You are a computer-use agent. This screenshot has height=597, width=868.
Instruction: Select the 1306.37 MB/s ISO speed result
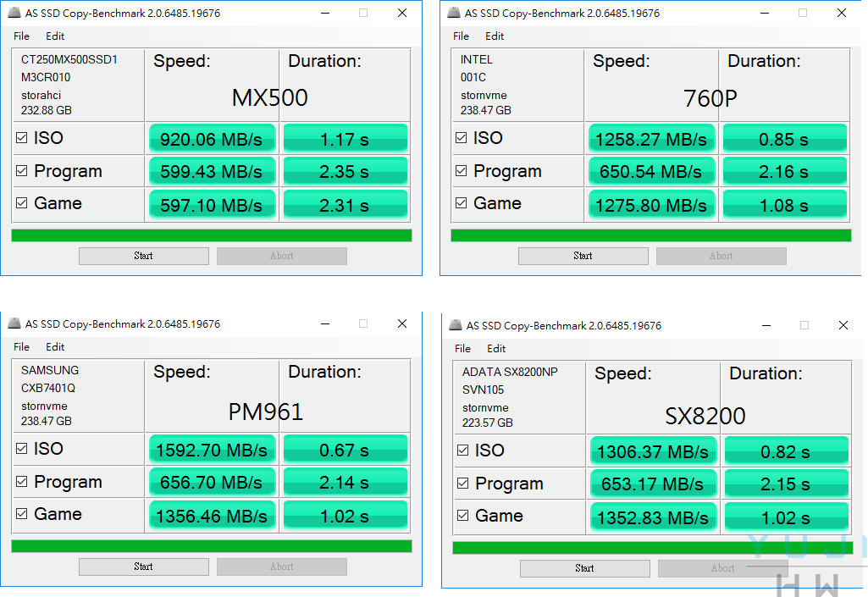(x=653, y=451)
